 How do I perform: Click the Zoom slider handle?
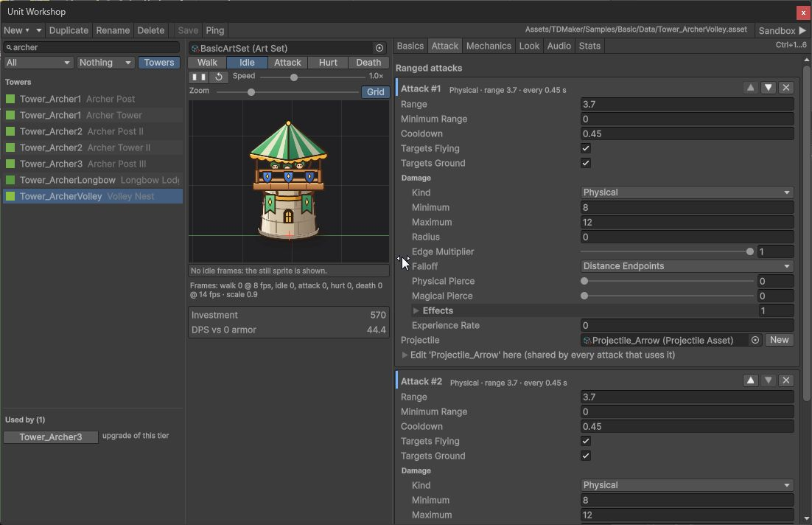click(251, 92)
